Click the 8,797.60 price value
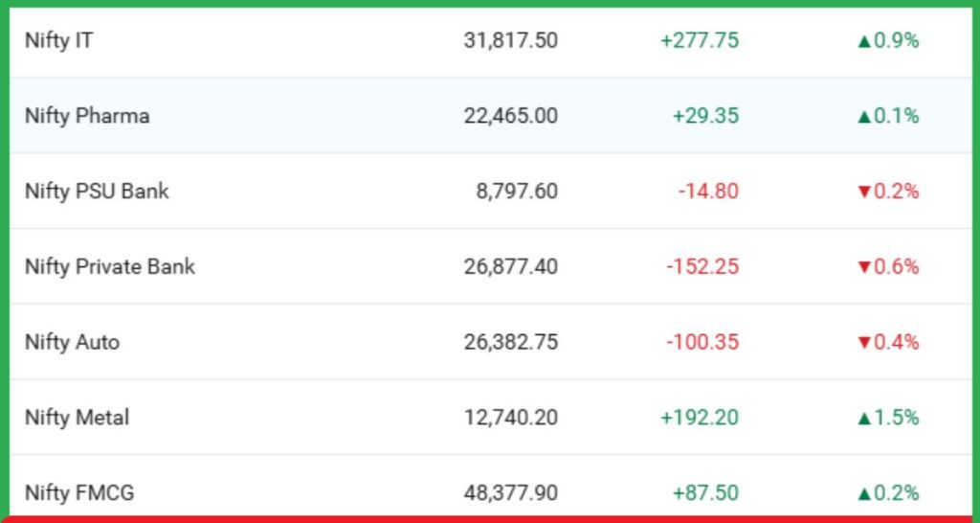The width and height of the screenshot is (980, 523). tap(517, 191)
